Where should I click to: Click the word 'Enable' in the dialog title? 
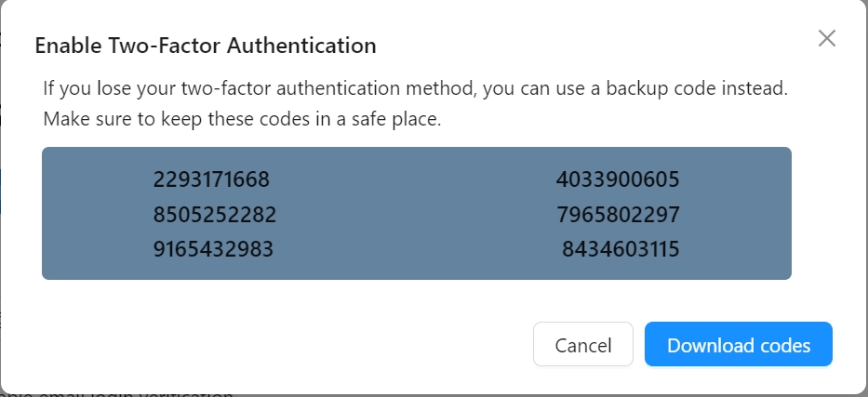tap(66, 46)
